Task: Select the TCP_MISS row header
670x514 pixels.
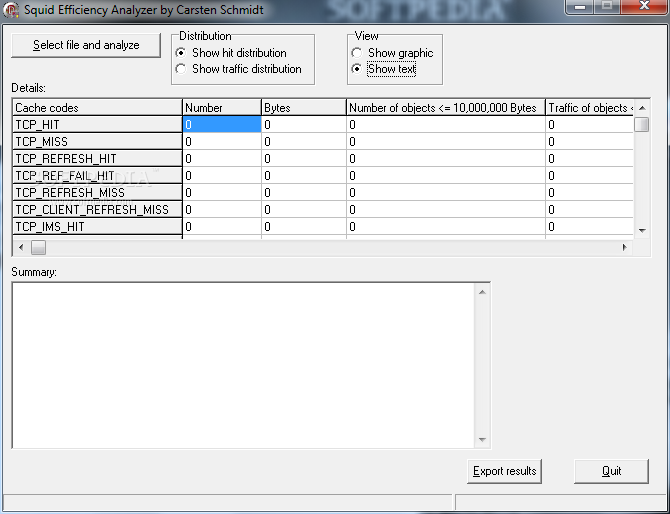Action: [97, 141]
